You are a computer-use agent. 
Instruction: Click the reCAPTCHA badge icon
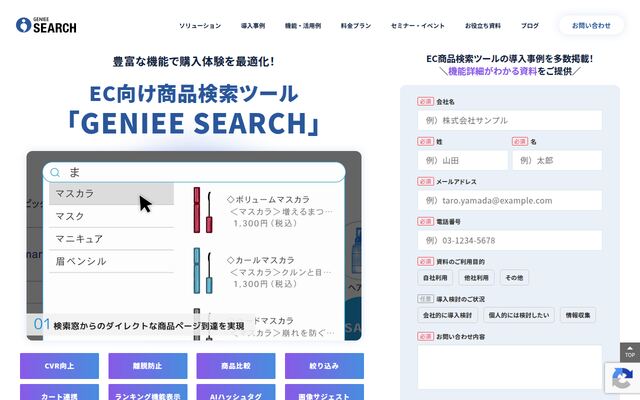pyautogui.click(x=622, y=378)
